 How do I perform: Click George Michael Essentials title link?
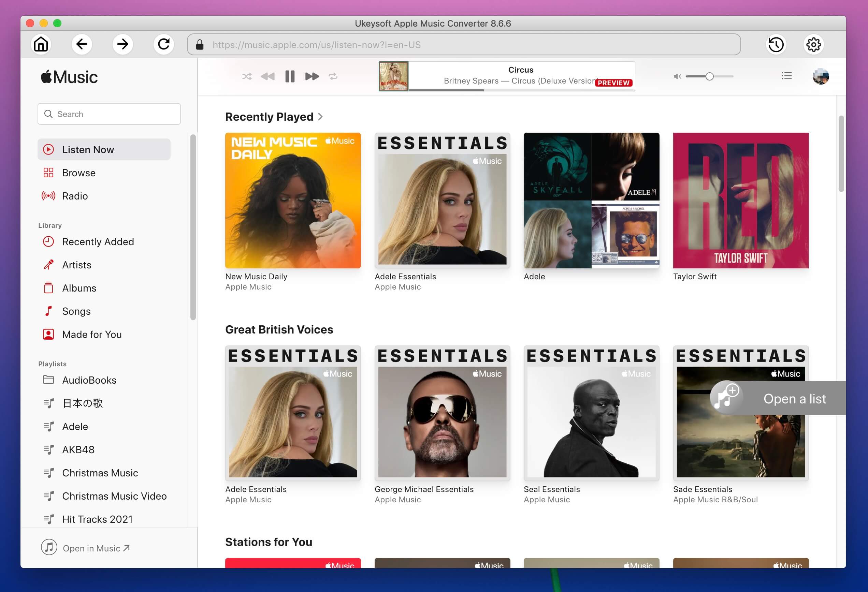click(424, 489)
